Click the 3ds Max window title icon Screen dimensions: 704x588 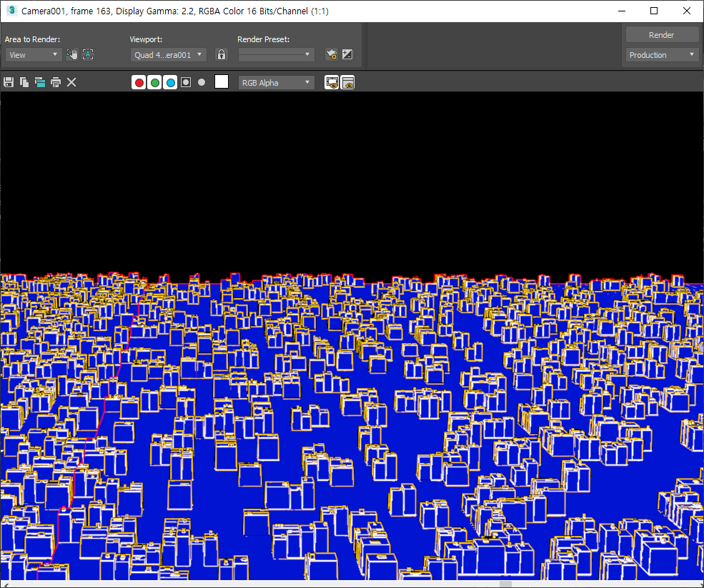click(11, 10)
